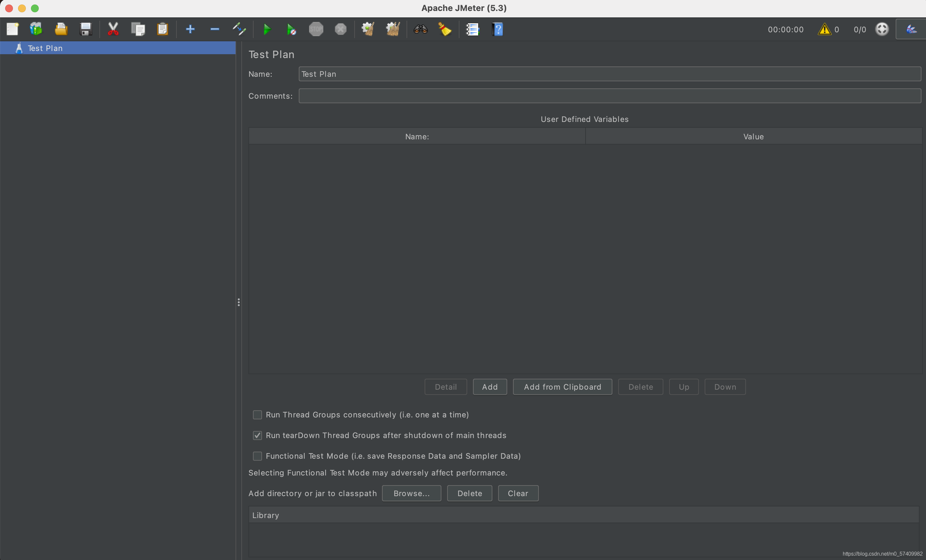Expand all tree nodes with plus icon
926x560 pixels.
pyautogui.click(x=190, y=29)
